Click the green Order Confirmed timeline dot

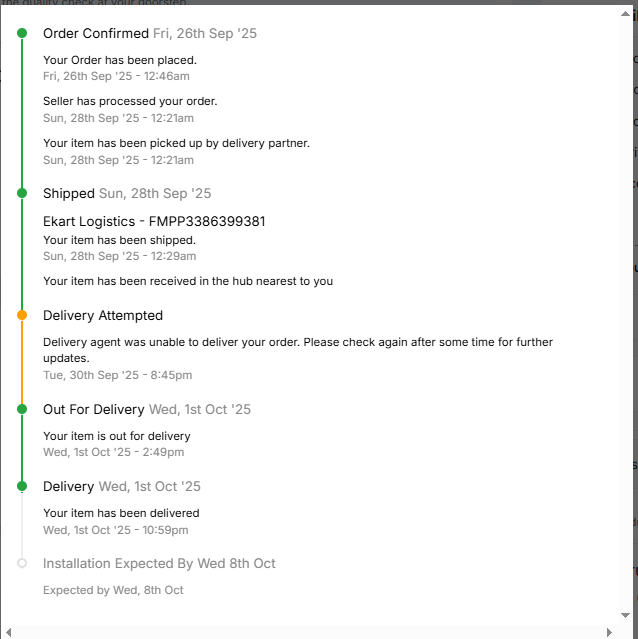click(22, 33)
